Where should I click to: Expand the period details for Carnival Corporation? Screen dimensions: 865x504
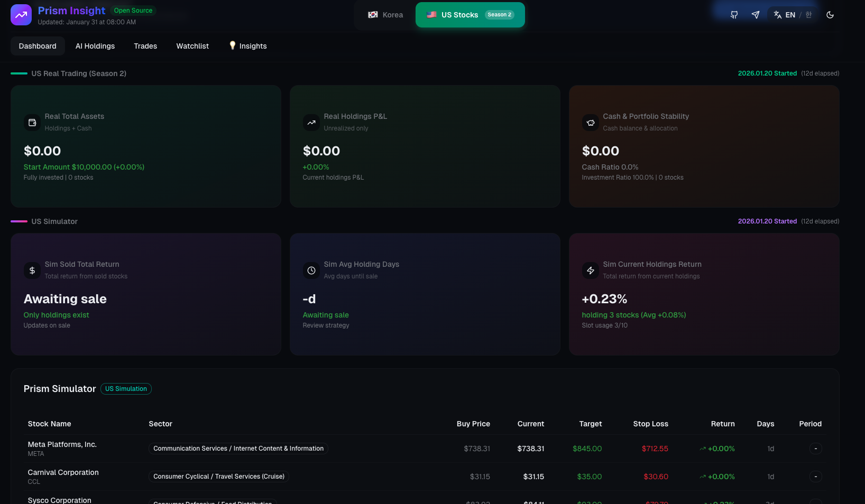816,477
